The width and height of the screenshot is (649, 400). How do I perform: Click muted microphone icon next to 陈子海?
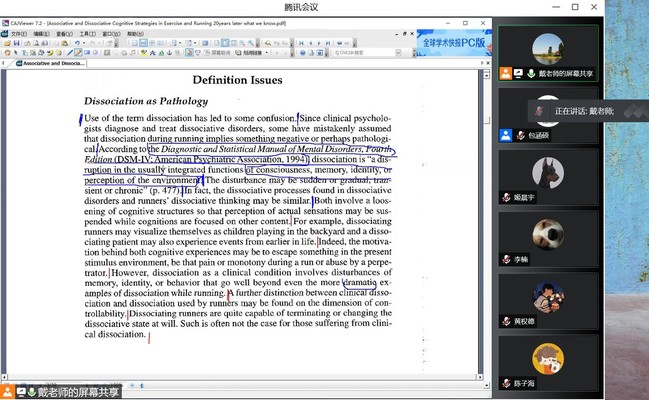click(x=507, y=382)
